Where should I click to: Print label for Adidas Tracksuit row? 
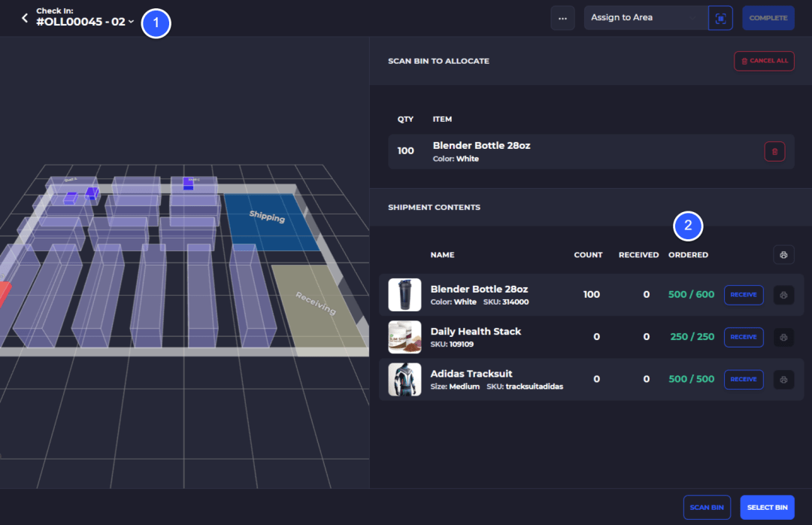783,379
